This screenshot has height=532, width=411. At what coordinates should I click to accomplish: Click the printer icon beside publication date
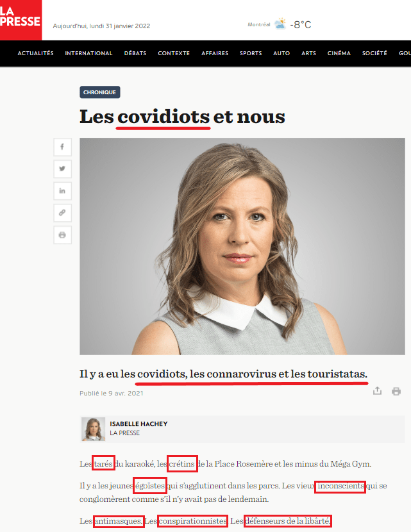click(396, 391)
